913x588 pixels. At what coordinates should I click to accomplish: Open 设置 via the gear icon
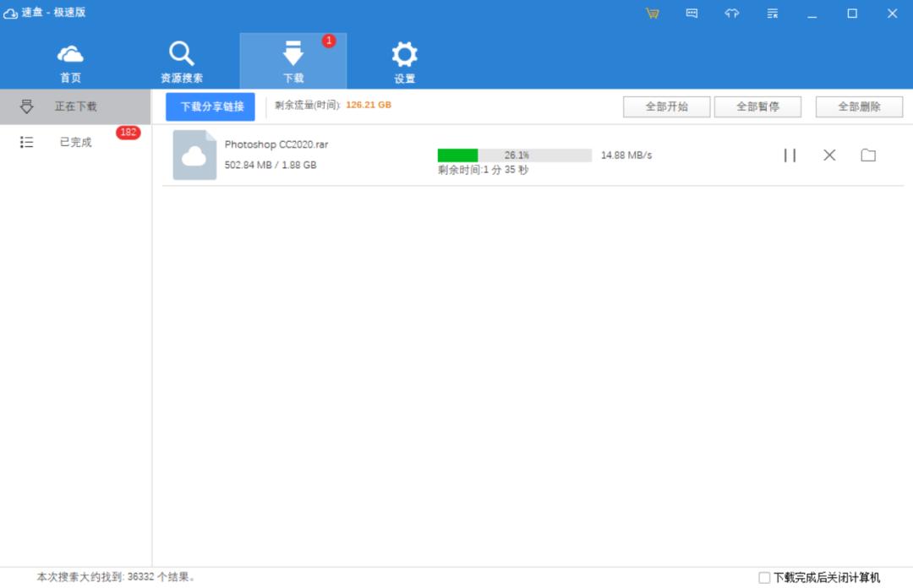click(404, 54)
